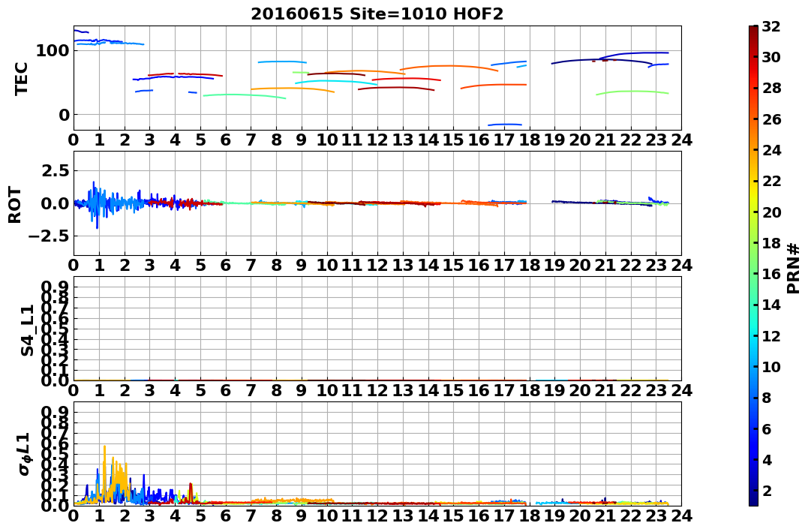Click hour tick 24 under the sigma-phi panel

[681, 515]
